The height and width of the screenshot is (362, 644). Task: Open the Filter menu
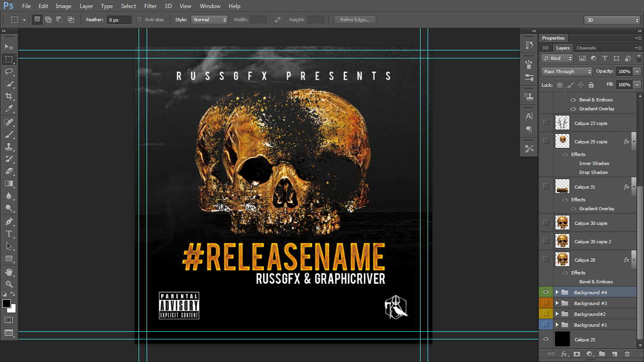[150, 6]
